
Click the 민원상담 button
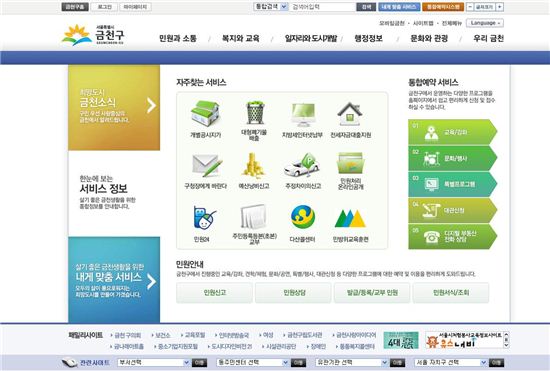[293, 293]
